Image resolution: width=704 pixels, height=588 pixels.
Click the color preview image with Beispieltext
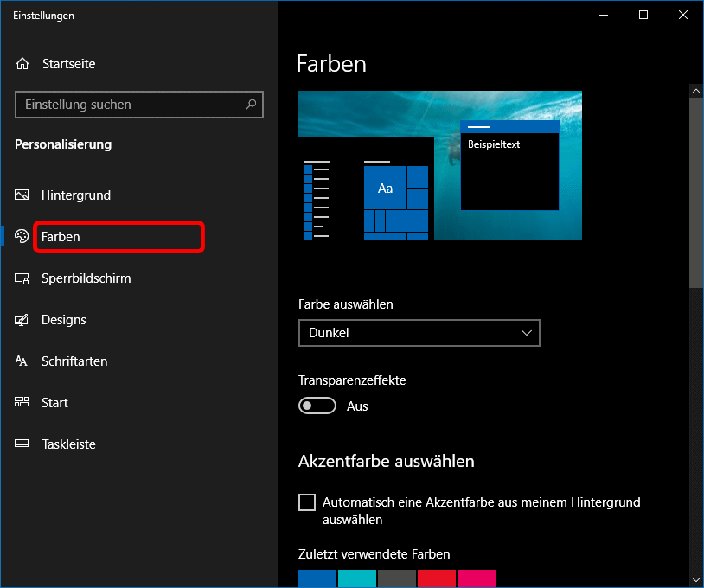(439, 165)
